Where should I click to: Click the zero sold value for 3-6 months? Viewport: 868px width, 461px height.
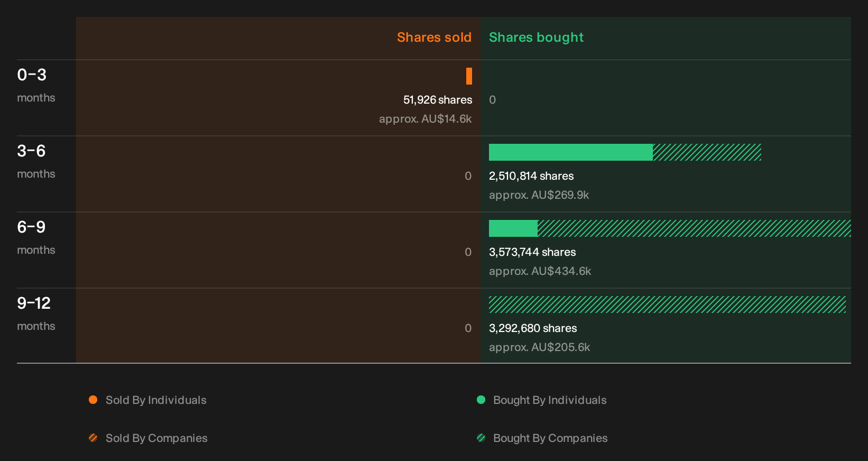pyautogui.click(x=468, y=176)
